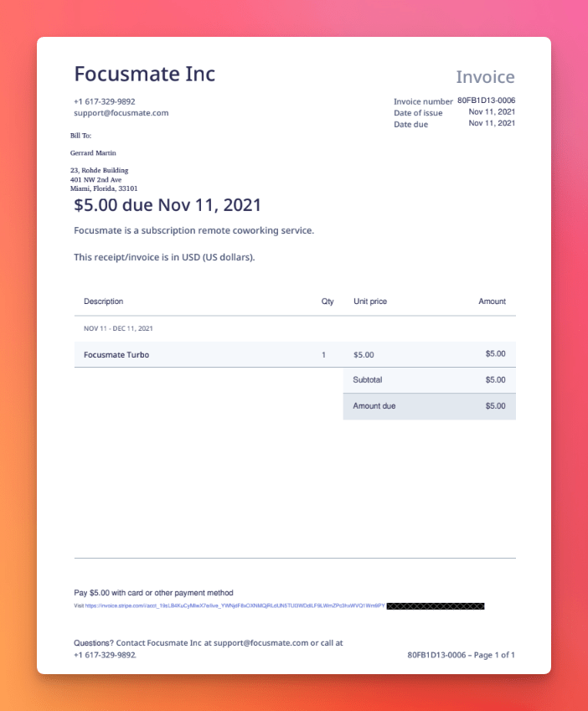Select the Focusmate Turbo line item

point(116,355)
